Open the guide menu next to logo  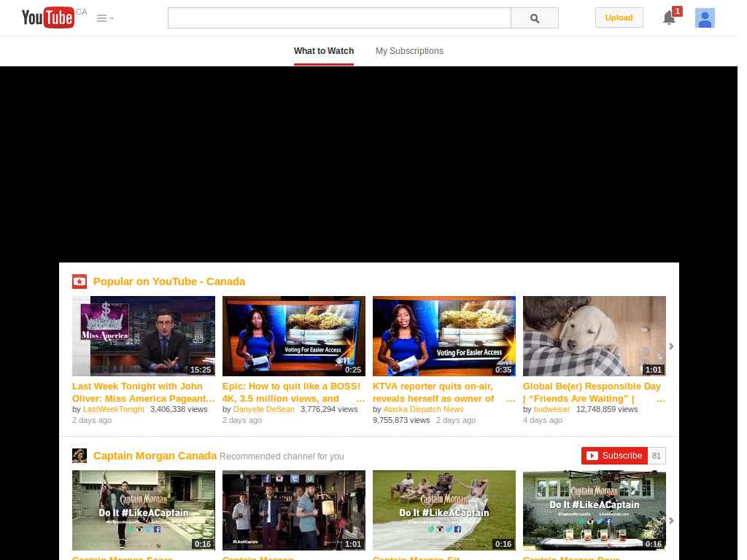coord(105,18)
